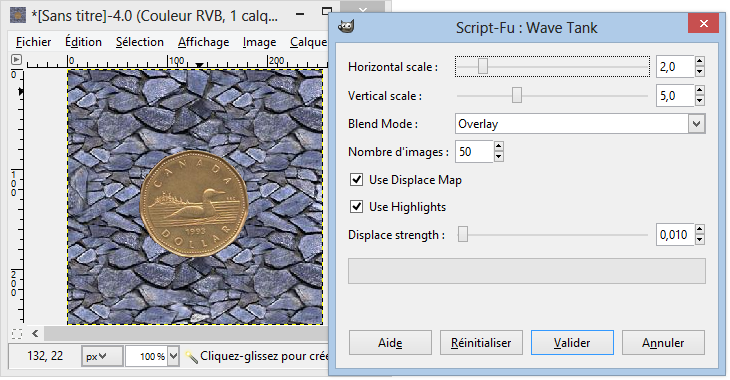Image resolution: width=730 pixels, height=380 pixels.
Task: Toggle the Use Highlights checkbox
Action: pos(356,206)
